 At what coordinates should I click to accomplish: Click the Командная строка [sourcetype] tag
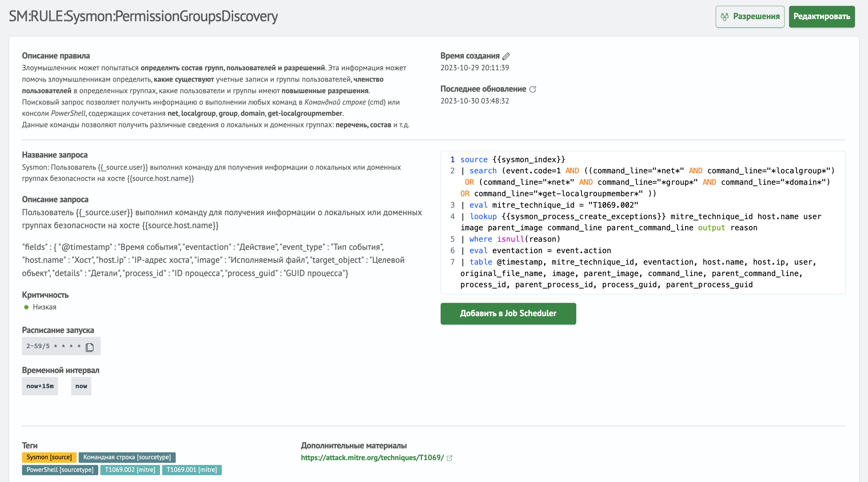[127, 457]
